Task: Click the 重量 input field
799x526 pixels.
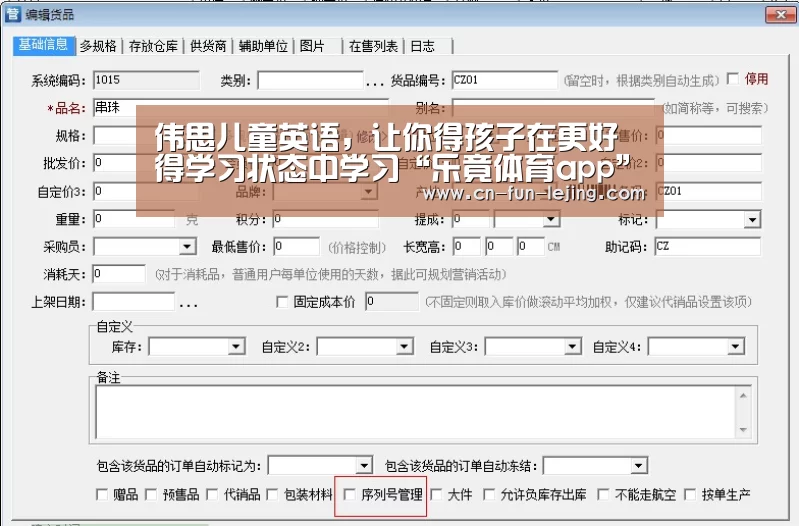Action: [134, 219]
